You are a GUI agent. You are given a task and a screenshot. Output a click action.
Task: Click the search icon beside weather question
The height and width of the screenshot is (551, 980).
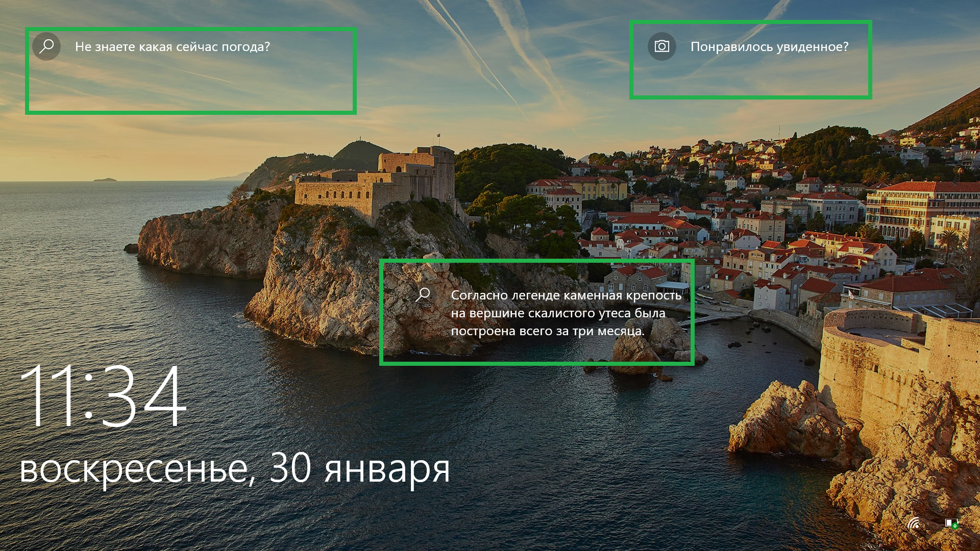46,46
